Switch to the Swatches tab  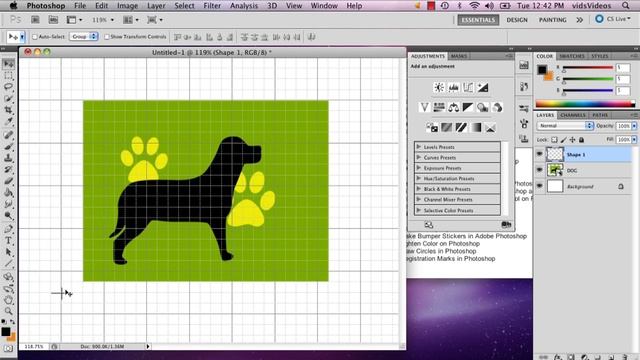(x=572, y=56)
